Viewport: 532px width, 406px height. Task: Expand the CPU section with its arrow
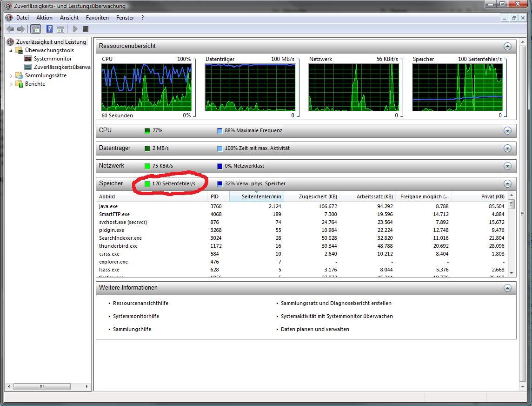click(507, 131)
